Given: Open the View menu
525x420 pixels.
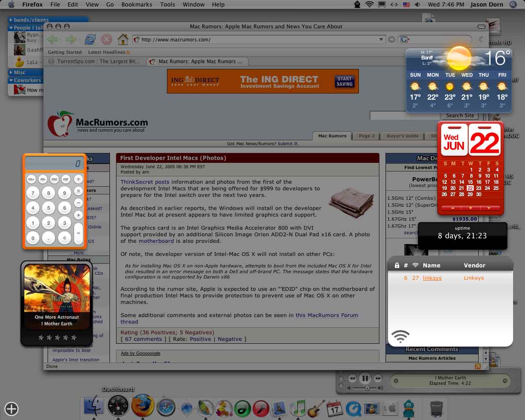Looking at the screenshot, I should [x=92, y=5].
